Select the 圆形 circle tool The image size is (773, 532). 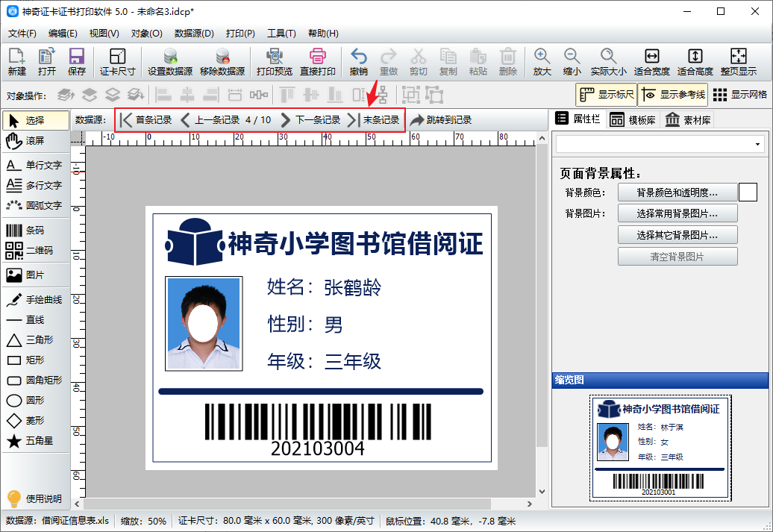click(36, 401)
